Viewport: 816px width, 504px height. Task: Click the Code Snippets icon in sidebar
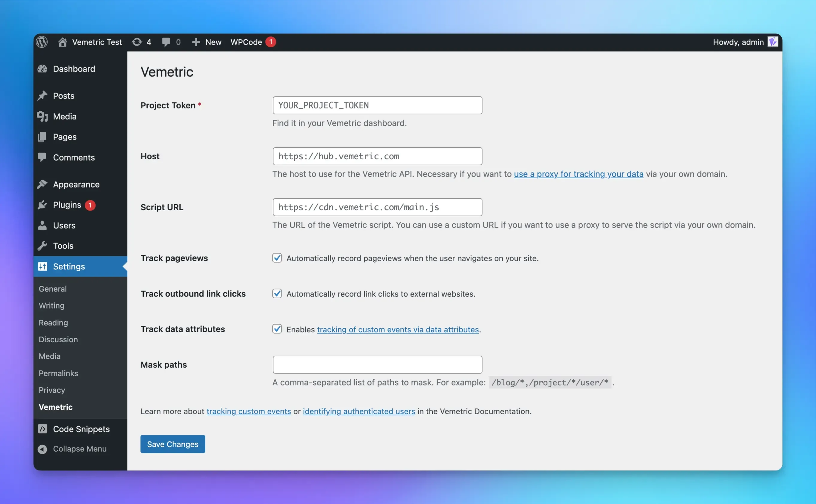point(42,429)
